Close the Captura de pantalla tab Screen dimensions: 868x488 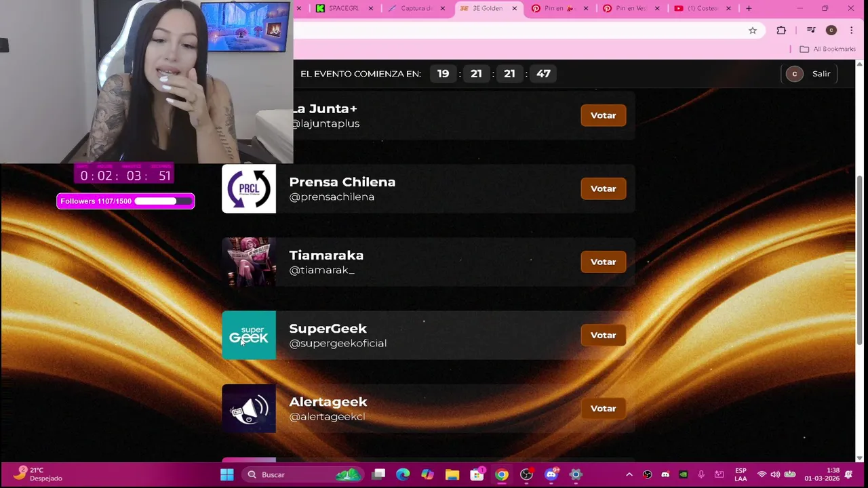coord(443,8)
